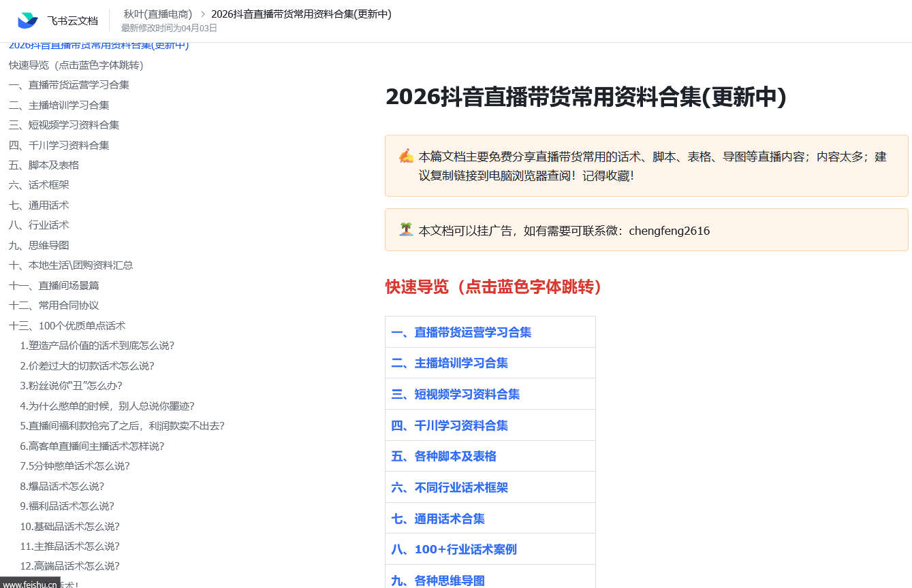Follow table link 五、各种脚本及表格
The image size is (912, 588).
point(443,457)
